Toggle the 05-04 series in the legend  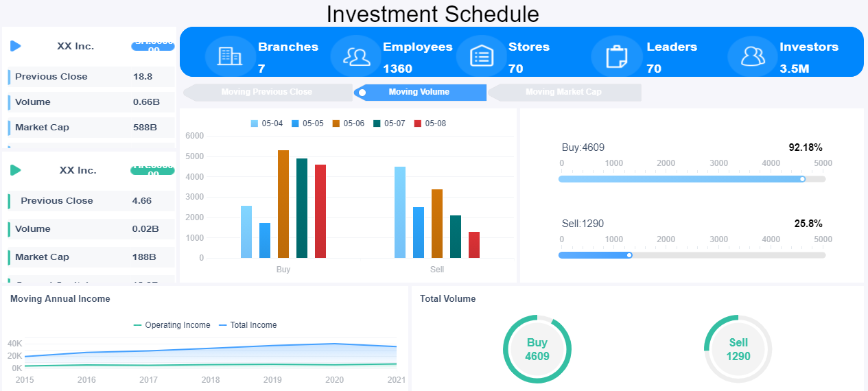(x=267, y=123)
